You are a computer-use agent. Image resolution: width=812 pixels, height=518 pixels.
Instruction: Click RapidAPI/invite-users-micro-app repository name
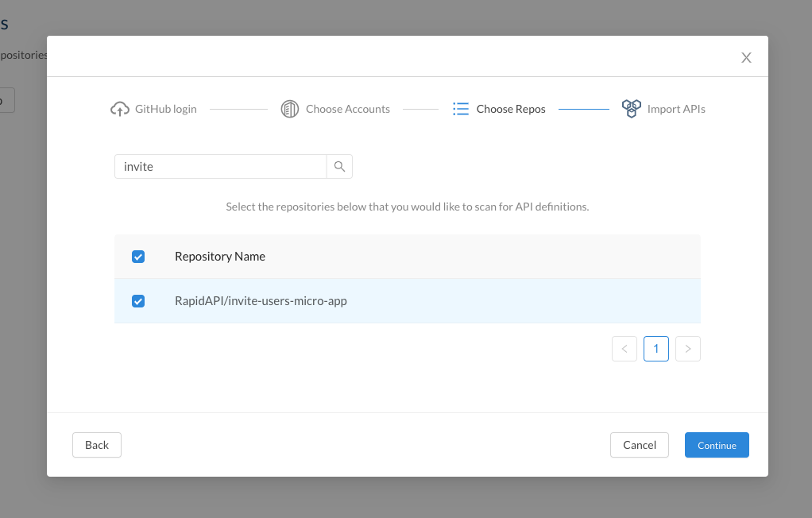click(x=261, y=301)
